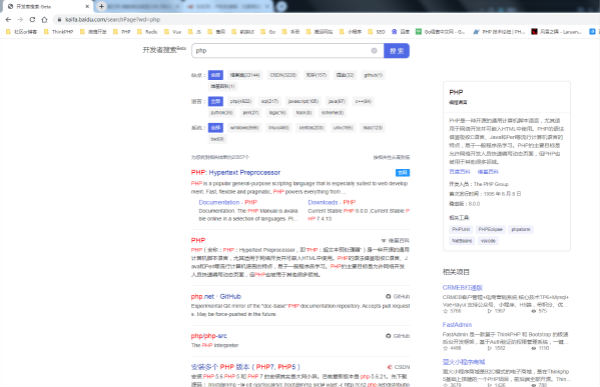Go back with the browser back arrow
The width and height of the screenshot is (600, 387).
click(x=8, y=20)
